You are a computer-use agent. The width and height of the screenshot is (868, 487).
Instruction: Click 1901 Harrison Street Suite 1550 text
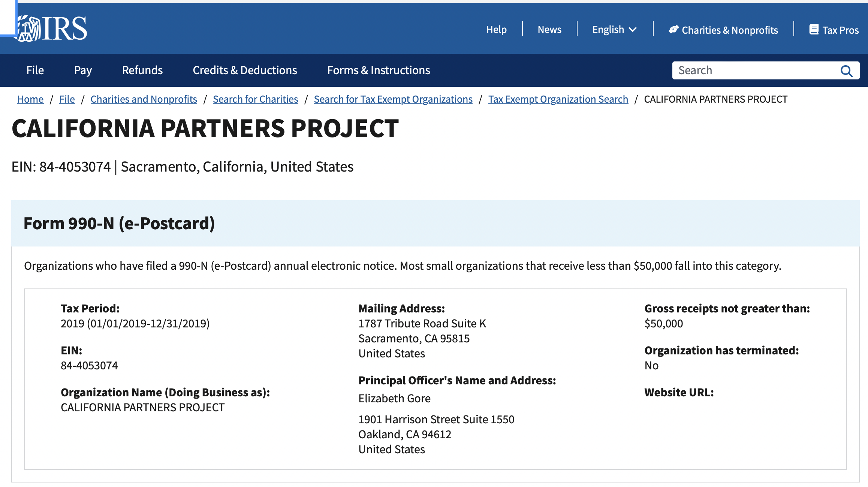(x=436, y=419)
